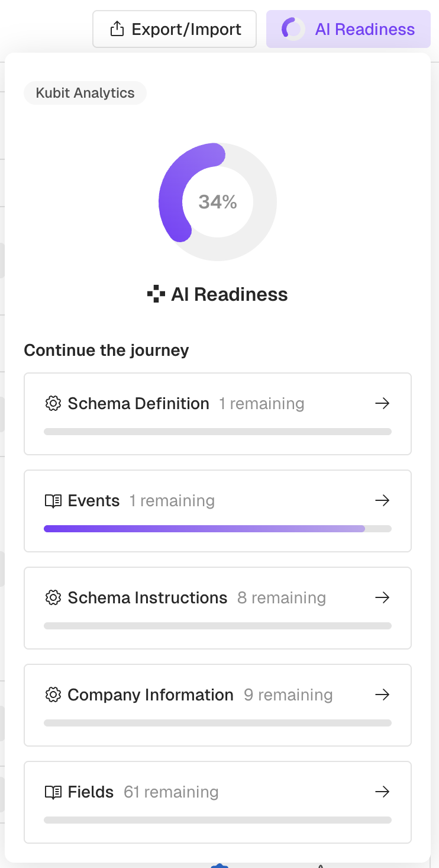
Task: Click the book icon beside Fields
Action: pos(53,792)
